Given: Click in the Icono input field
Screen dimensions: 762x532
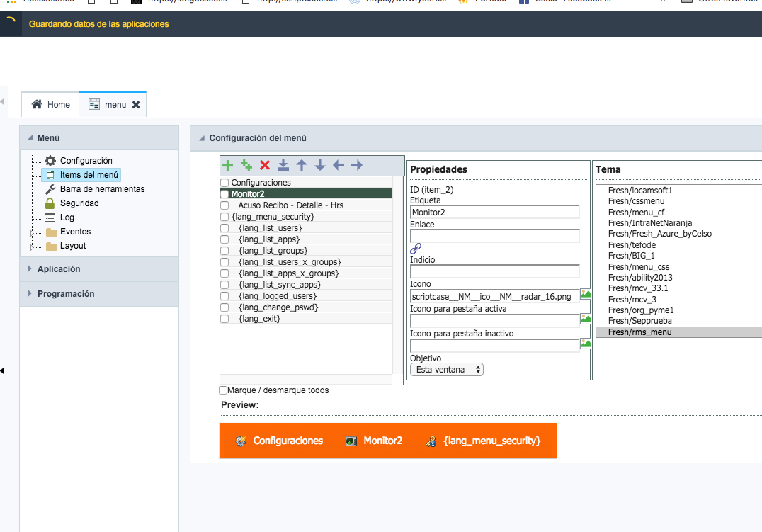Looking at the screenshot, I should pos(495,296).
